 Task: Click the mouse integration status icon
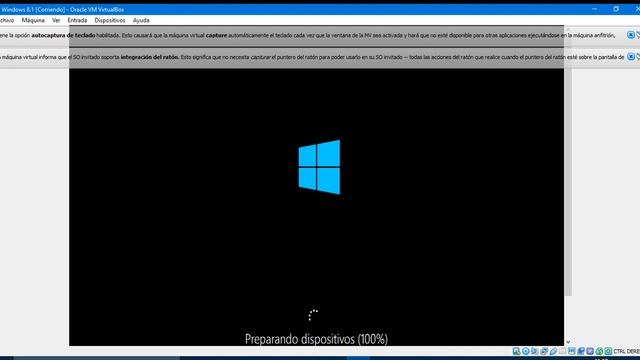600,351
